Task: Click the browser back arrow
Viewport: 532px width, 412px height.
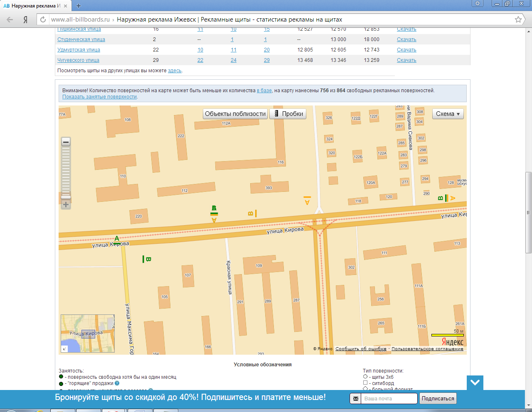Action: (x=10, y=20)
